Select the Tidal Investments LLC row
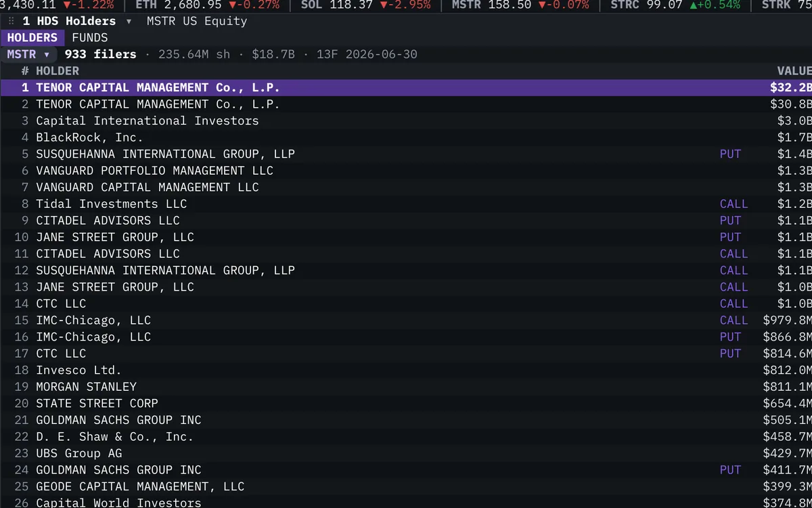812x508 pixels. [x=406, y=204]
